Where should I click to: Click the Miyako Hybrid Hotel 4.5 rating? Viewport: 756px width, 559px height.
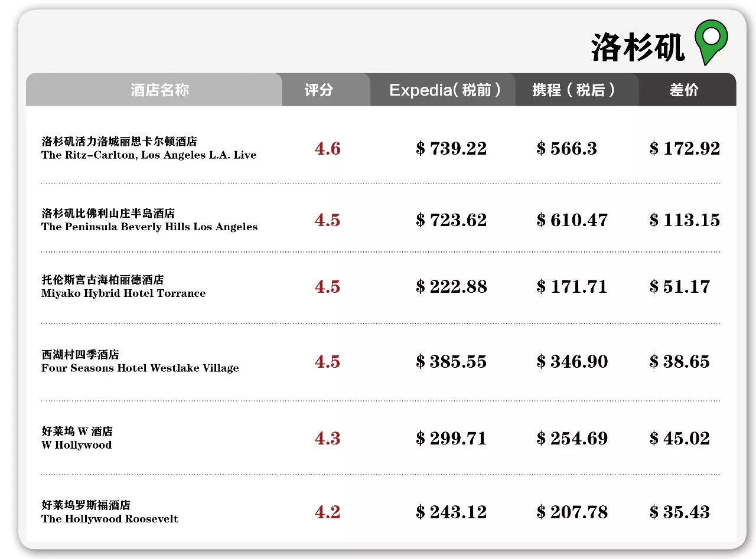[x=328, y=287]
